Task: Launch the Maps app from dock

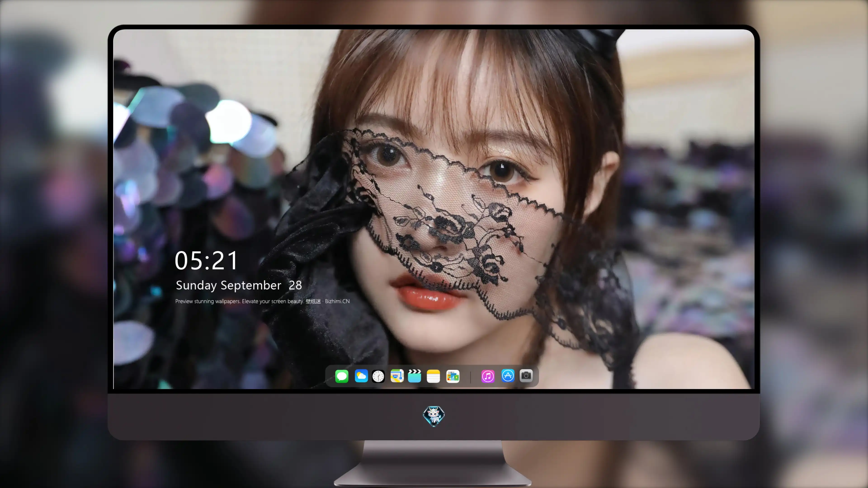Action: click(x=397, y=376)
